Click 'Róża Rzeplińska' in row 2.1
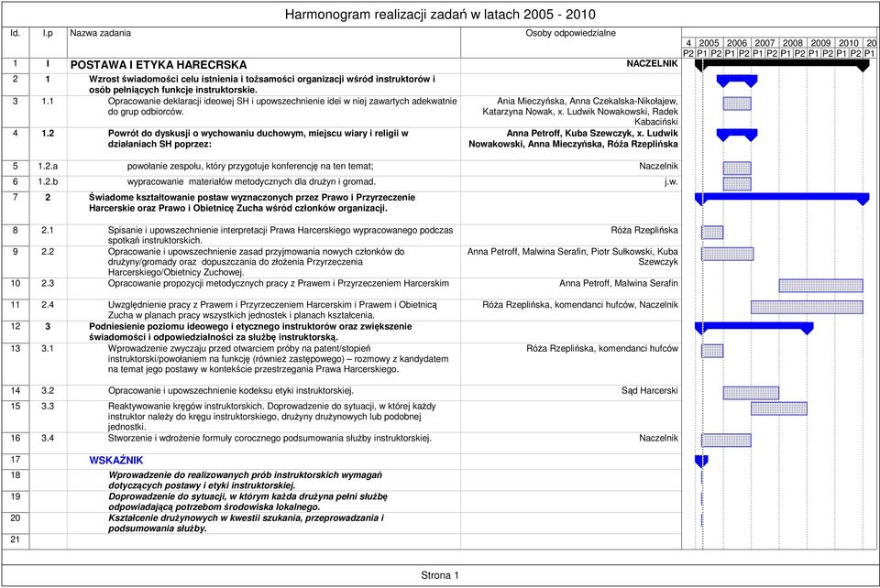880x588 pixels. (x=644, y=230)
